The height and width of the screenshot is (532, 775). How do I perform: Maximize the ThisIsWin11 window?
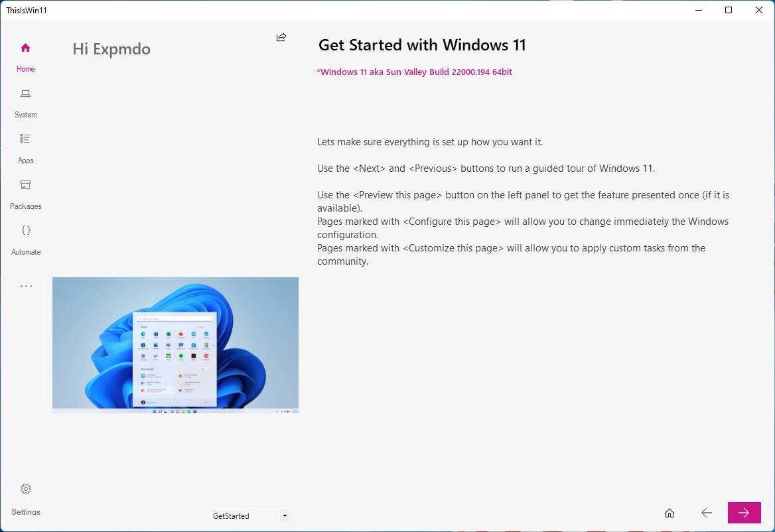729,10
